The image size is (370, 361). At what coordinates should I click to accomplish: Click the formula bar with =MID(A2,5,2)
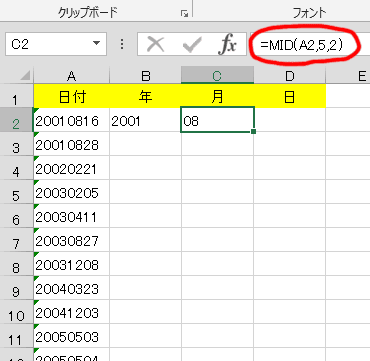tap(310, 44)
